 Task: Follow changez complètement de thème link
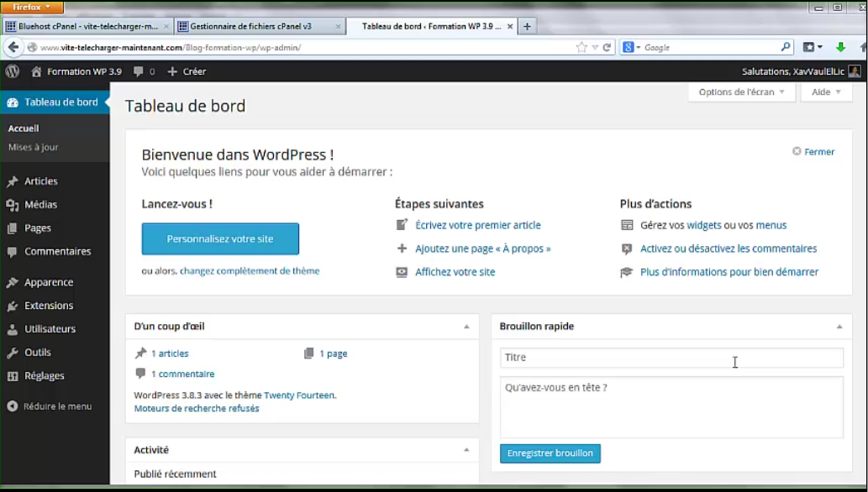pos(250,270)
